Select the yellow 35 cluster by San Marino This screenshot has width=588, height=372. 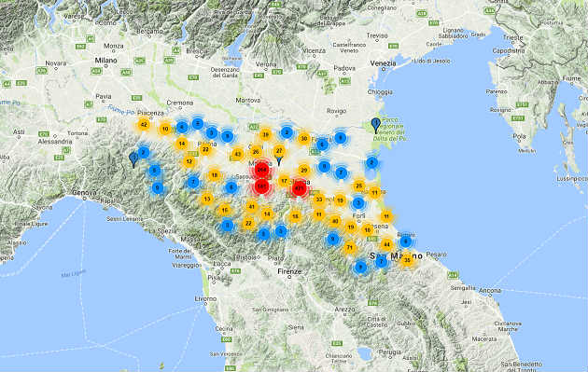(x=407, y=259)
